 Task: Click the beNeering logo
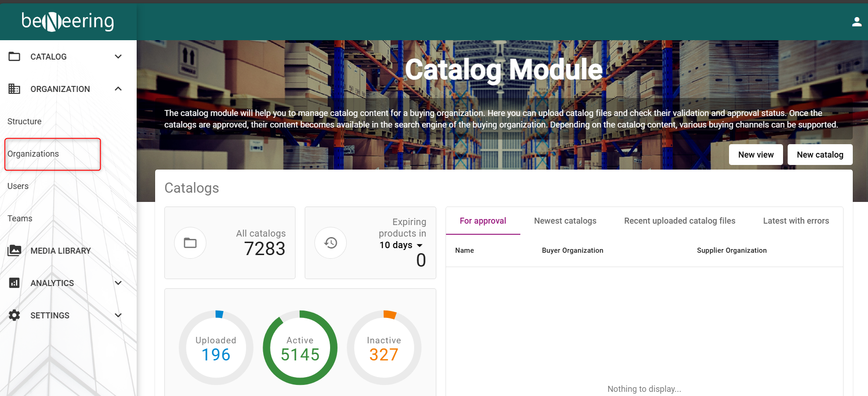coord(68,21)
